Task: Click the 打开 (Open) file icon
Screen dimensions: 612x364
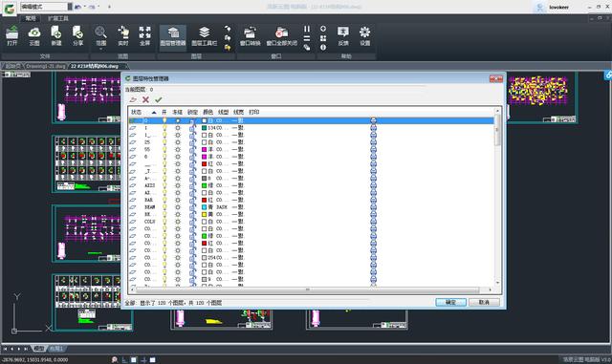Action: pyautogui.click(x=12, y=35)
